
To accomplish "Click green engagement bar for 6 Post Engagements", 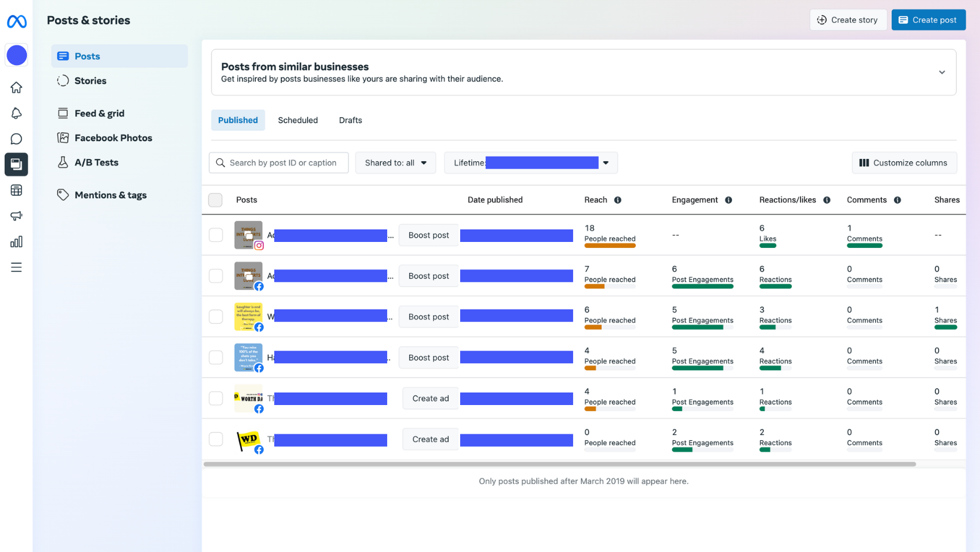I will pos(703,287).
